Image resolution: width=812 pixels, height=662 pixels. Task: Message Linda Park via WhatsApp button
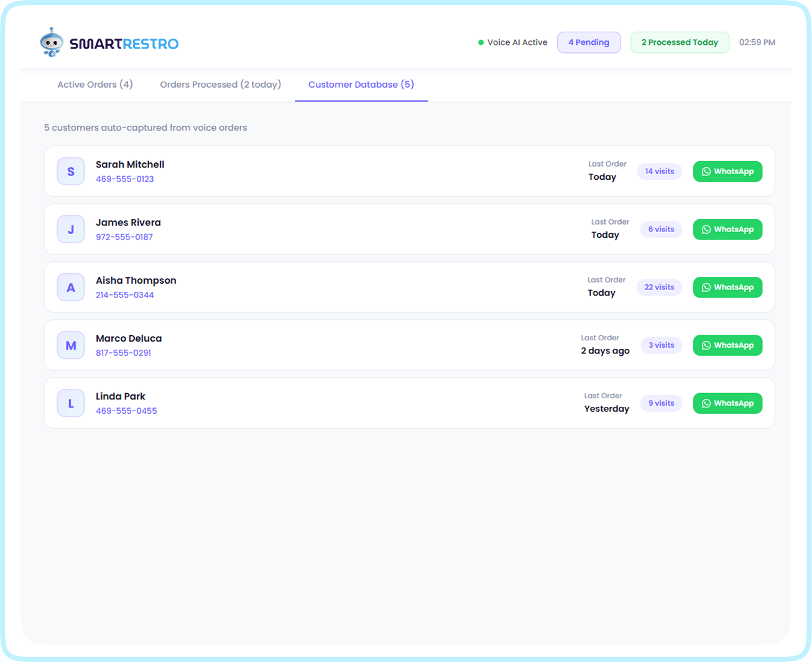(727, 403)
